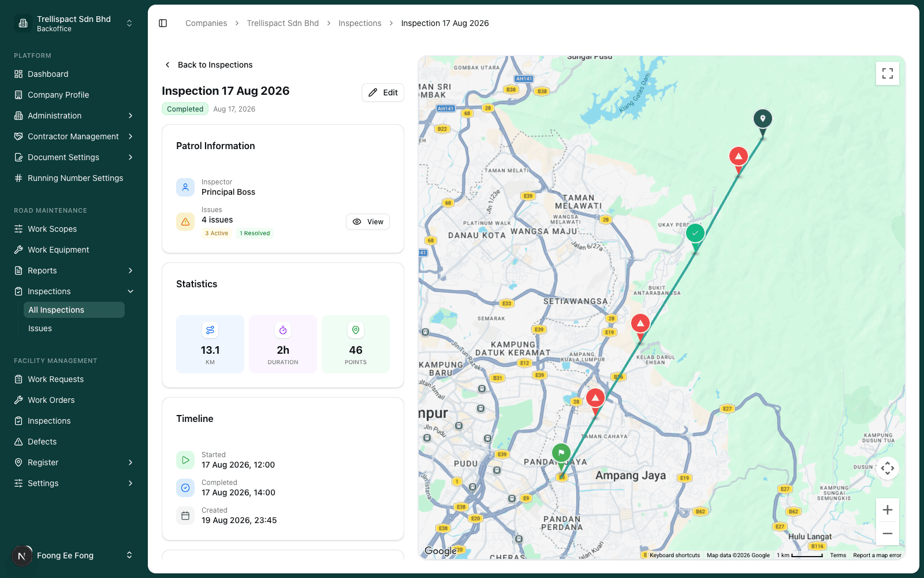Expand the Register menu chevron
This screenshot has height=578, width=924.
pos(131,462)
